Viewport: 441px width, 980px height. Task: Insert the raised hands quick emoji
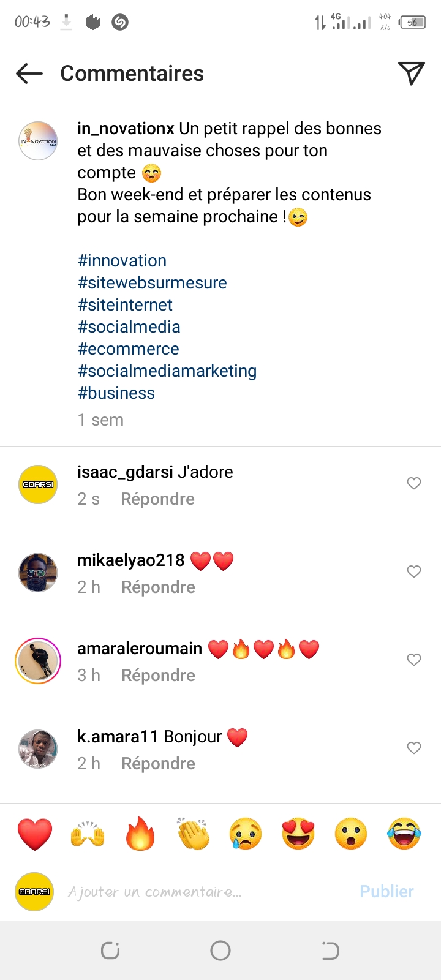(x=88, y=834)
